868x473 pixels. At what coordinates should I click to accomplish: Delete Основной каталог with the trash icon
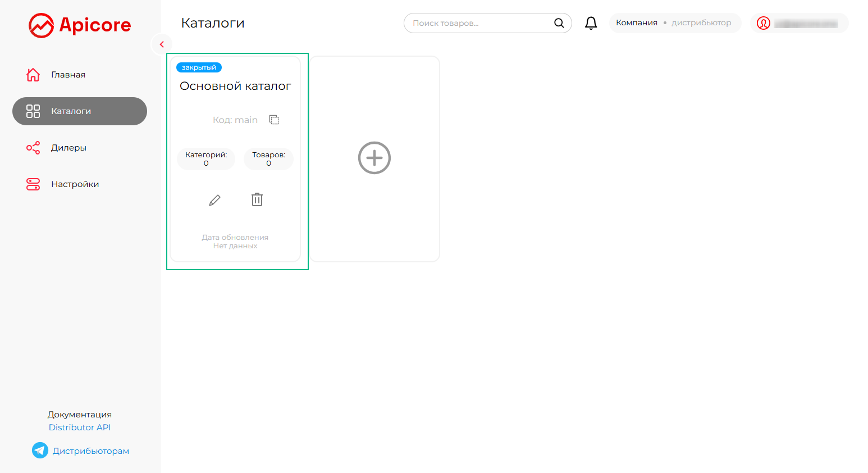click(x=257, y=199)
